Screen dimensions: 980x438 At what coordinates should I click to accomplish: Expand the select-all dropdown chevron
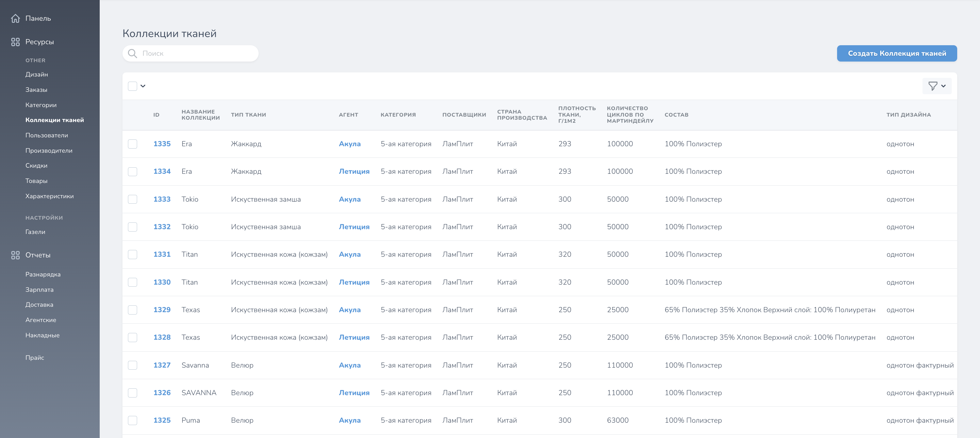[x=143, y=86]
